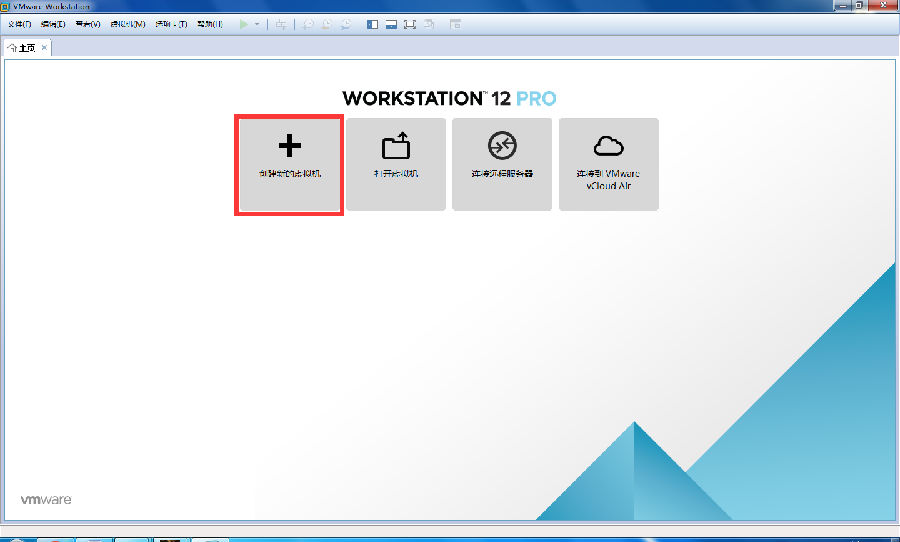Click the Connect to Remote Server tile
900x542 pixels.
coord(502,164)
